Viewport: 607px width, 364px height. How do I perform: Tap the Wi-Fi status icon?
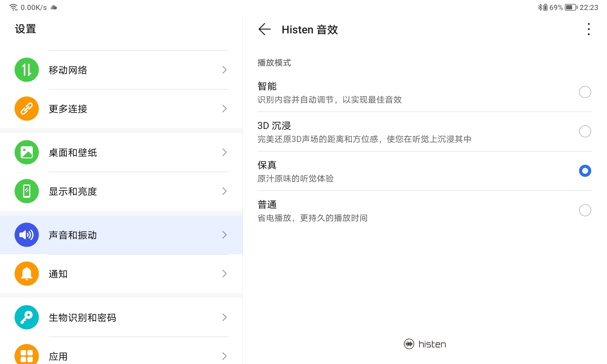coord(14,7)
